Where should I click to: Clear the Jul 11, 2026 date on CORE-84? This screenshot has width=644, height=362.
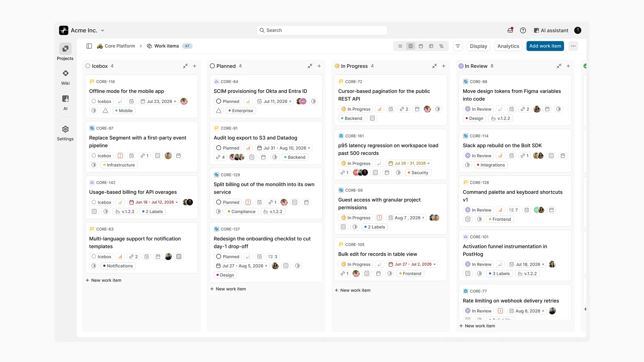pyautogui.click(x=290, y=101)
